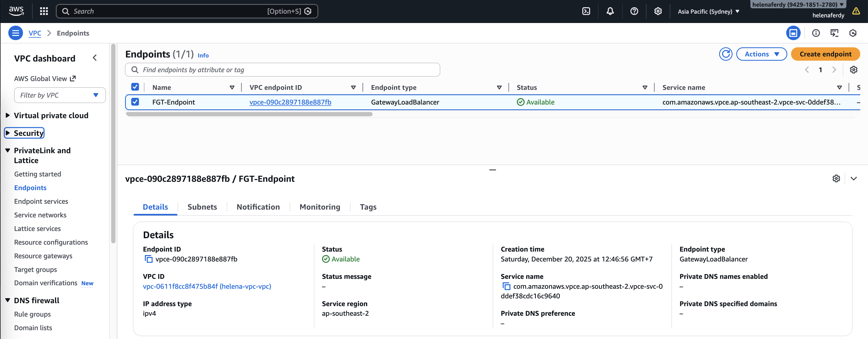
Task: Click the refresh endpoints icon
Action: [726, 54]
